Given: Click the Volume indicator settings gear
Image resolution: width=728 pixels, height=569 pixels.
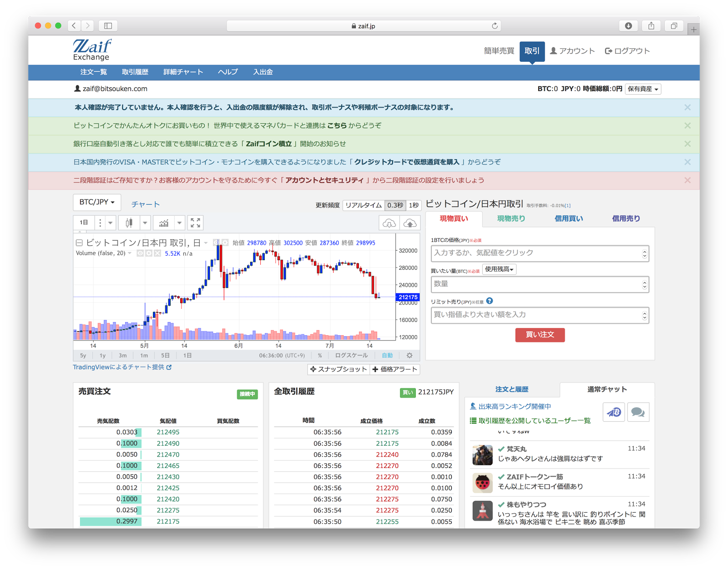Looking at the screenshot, I should (149, 253).
